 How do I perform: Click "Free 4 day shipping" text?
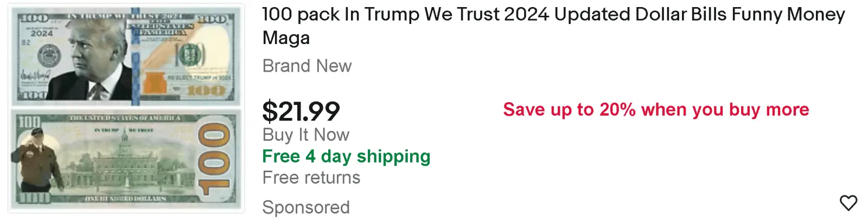[346, 157]
